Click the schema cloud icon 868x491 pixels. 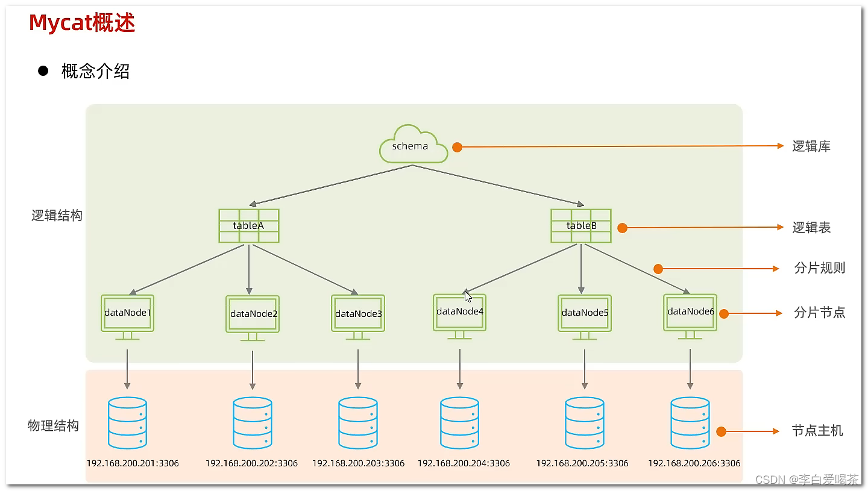(414, 144)
